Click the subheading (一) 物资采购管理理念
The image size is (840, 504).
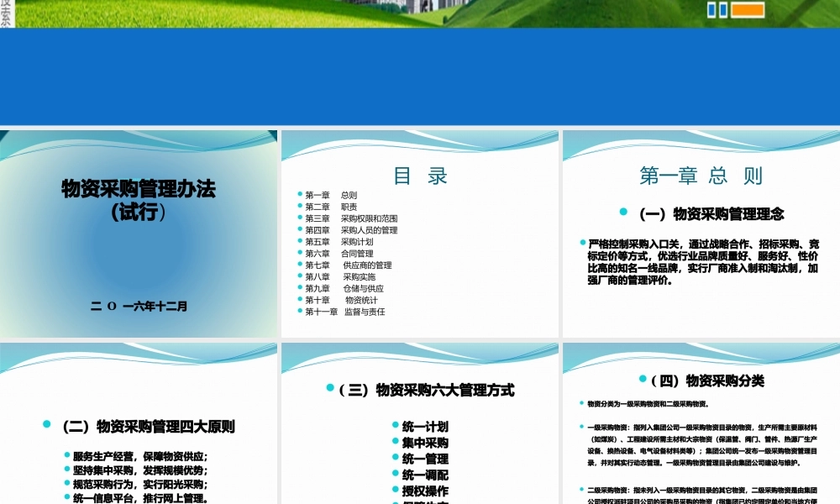pyautogui.click(x=711, y=214)
